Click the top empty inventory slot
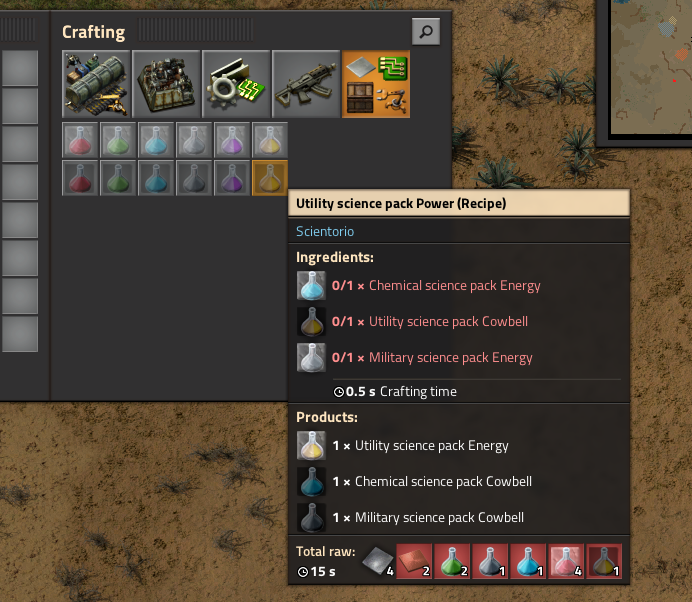This screenshot has height=602, width=692. click(20, 68)
